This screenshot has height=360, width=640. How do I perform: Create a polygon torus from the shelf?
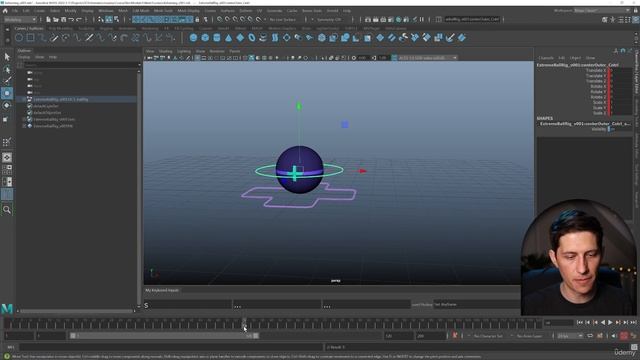click(252, 38)
